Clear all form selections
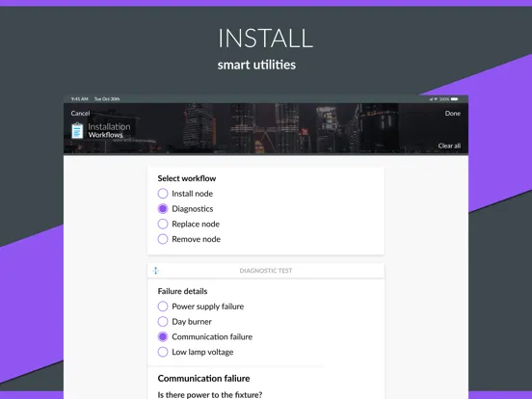 tap(449, 146)
